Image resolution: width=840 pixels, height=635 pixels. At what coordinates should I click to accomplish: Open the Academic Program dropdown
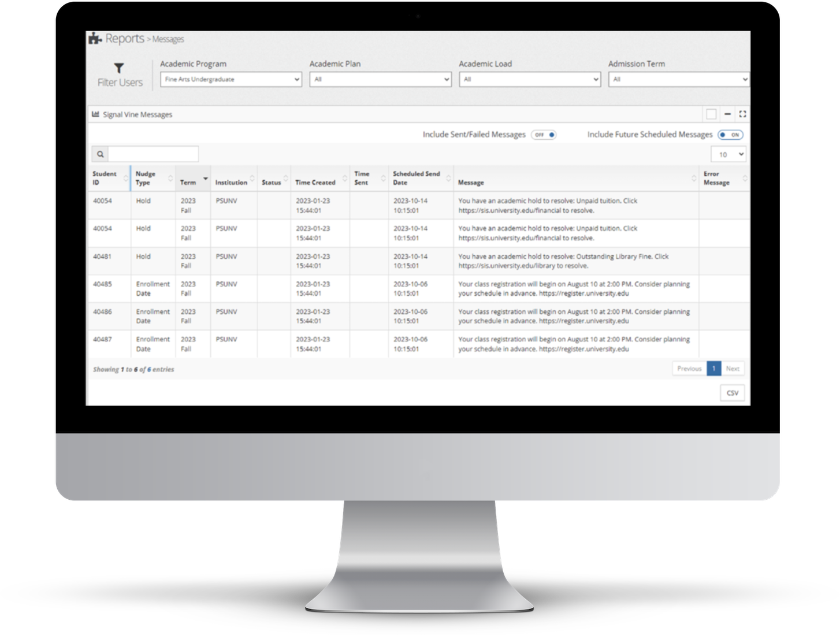(x=231, y=79)
